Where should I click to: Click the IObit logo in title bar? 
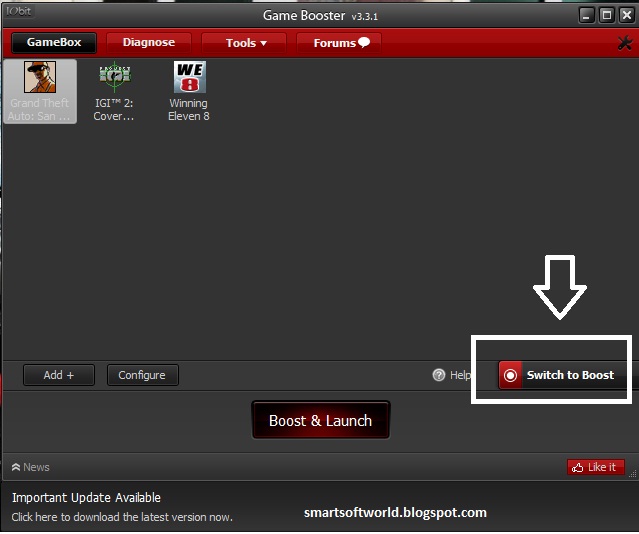18,11
